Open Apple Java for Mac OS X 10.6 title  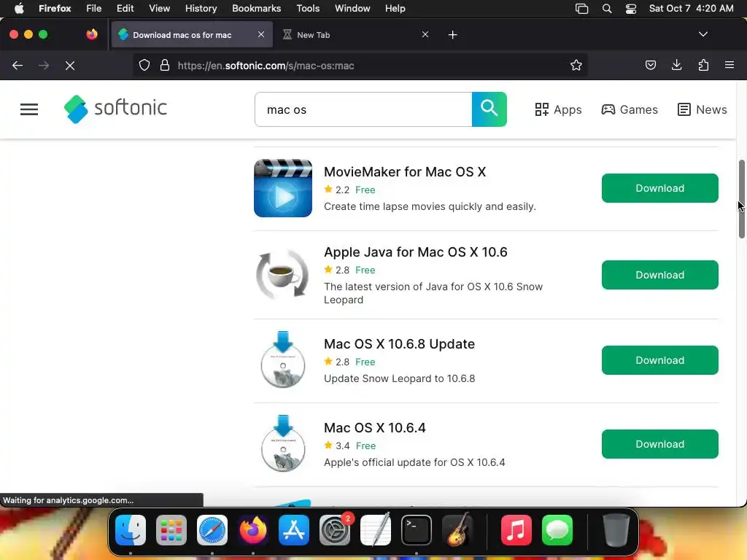click(415, 252)
